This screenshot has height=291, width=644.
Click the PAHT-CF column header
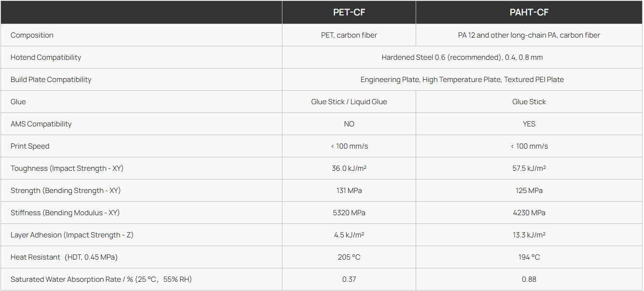click(529, 13)
